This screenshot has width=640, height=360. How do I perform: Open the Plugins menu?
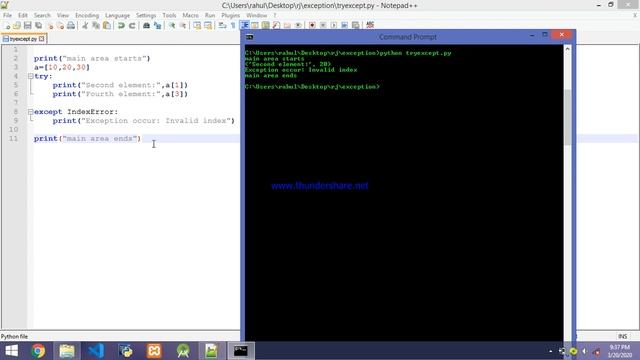point(231,15)
